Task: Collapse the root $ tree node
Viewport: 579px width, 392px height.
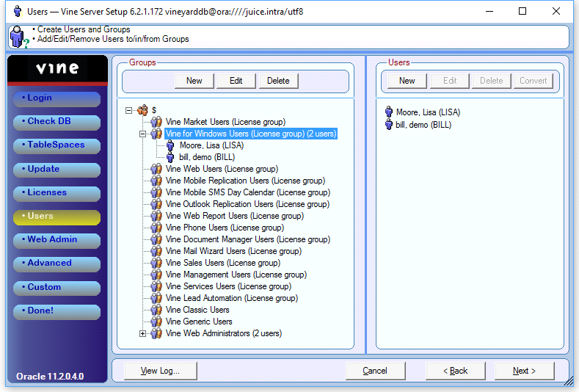Action: 128,110
